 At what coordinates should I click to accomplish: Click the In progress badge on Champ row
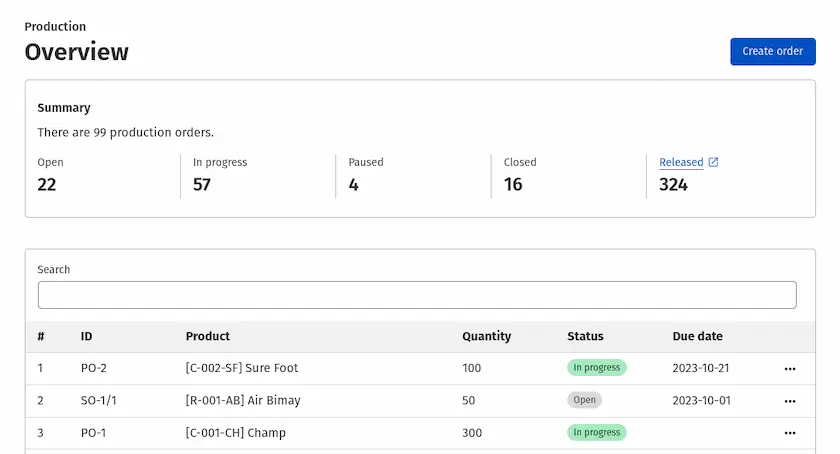pyautogui.click(x=596, y=433)
